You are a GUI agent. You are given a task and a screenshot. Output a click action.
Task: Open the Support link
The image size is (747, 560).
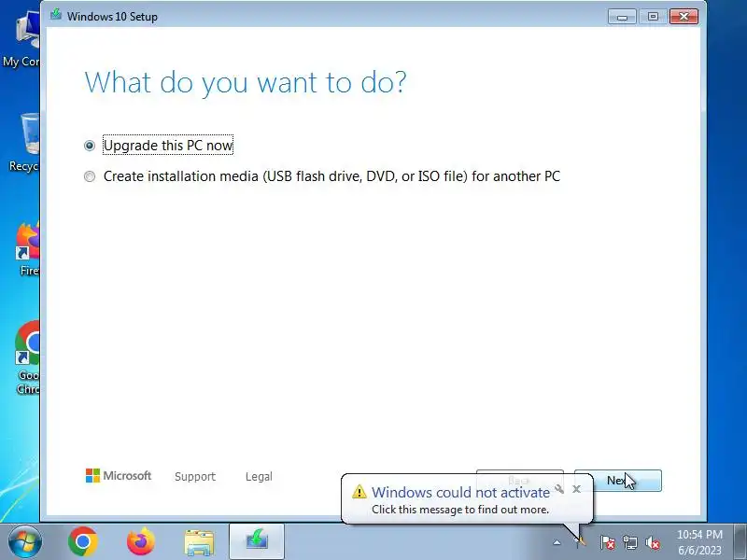pos(195,476)
